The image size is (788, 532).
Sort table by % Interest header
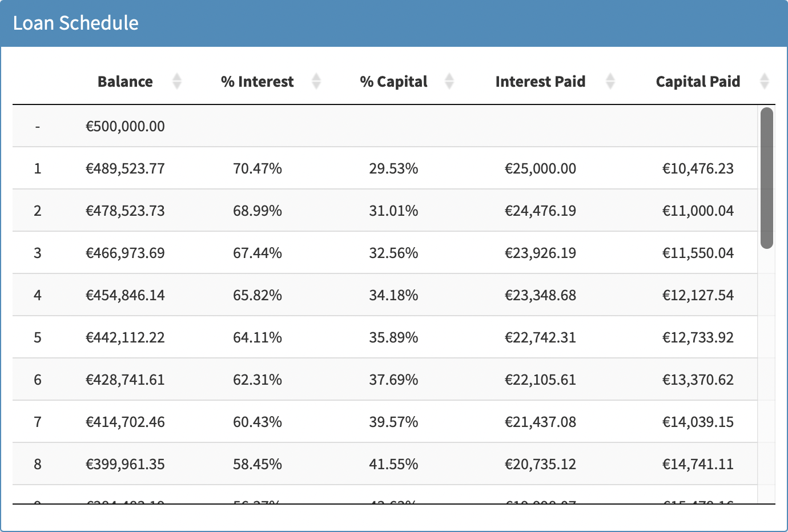[257, 82]
